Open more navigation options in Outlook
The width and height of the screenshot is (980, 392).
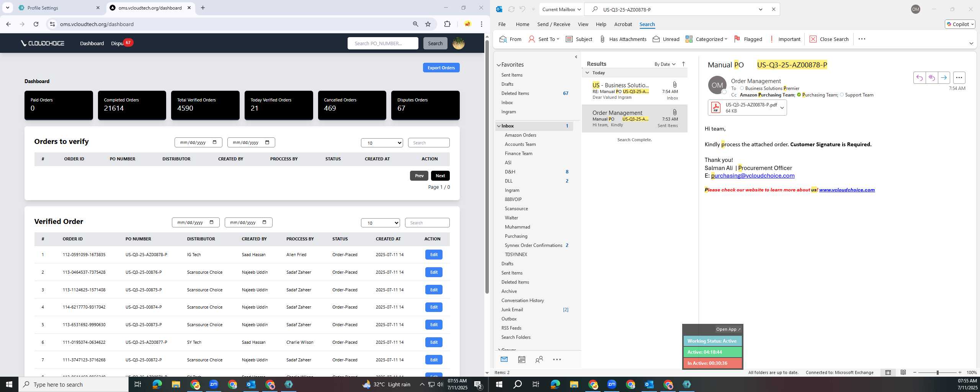(557, 359)
